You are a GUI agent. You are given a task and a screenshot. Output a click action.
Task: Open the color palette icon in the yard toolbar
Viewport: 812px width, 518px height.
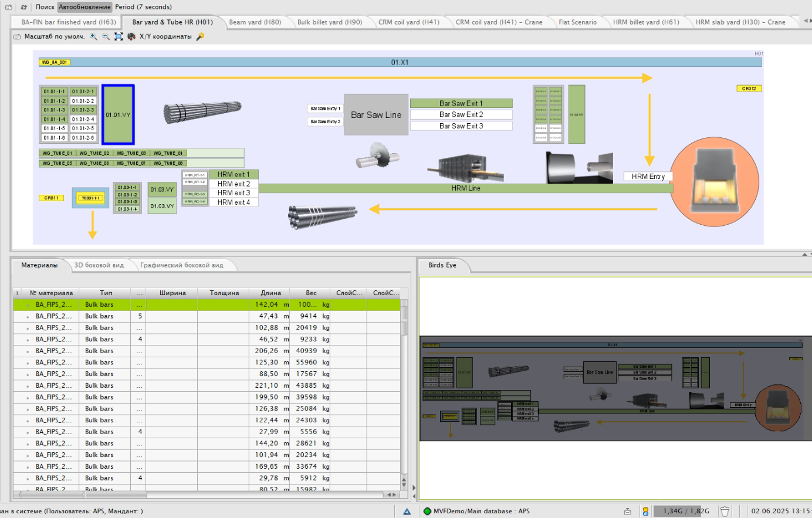(131, 36)
